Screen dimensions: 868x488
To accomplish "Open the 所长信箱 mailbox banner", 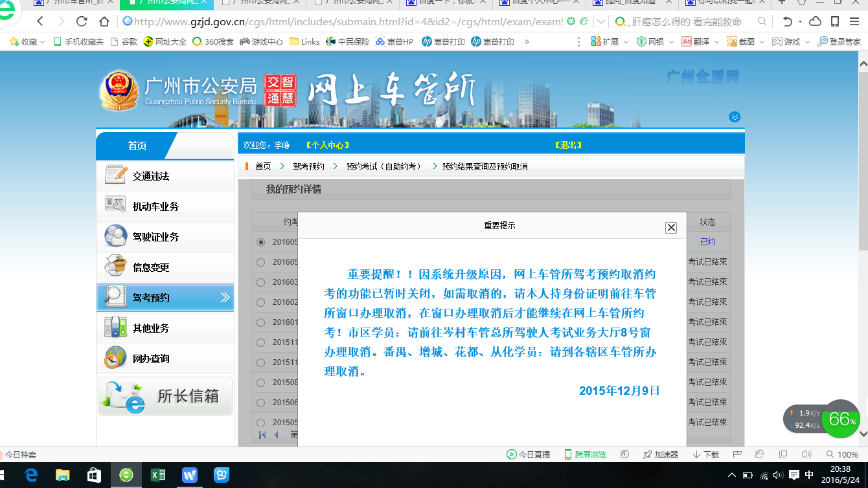I will [x=165, y=396].
